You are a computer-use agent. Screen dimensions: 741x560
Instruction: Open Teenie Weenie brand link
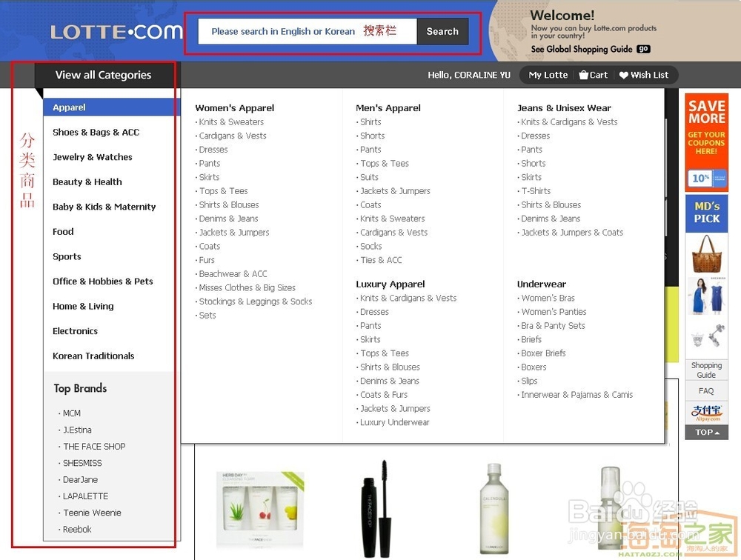(92, 513)
